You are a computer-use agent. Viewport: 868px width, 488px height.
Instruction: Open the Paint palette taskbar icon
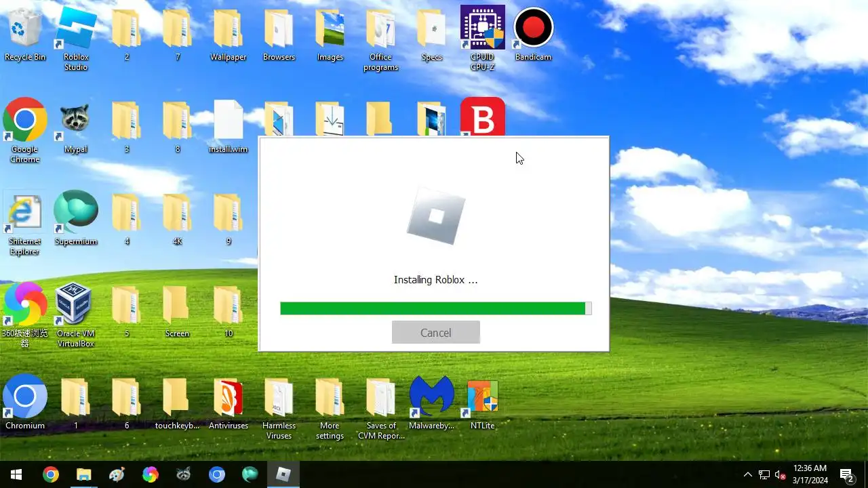click(117, 474)
